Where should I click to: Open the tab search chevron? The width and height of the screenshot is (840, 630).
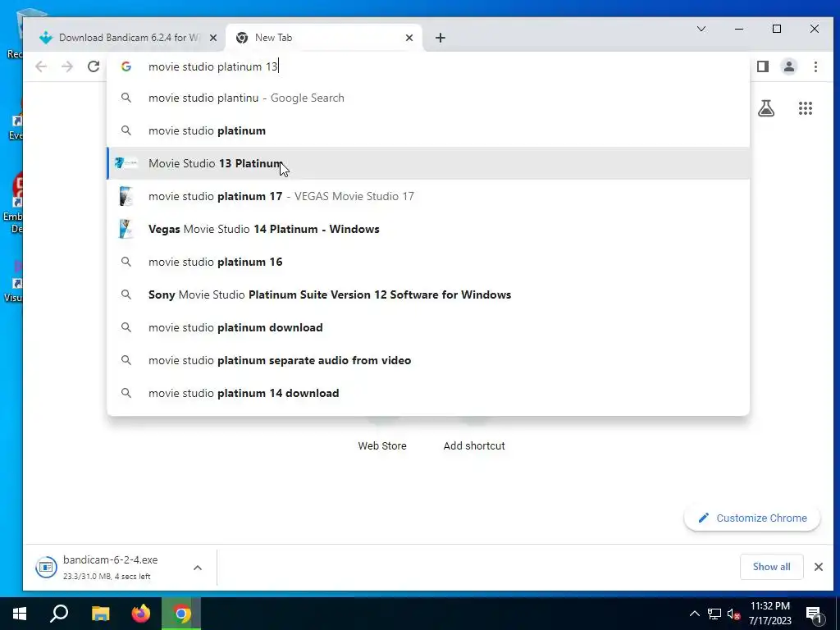pyautogui.click(x=701, y=29)
